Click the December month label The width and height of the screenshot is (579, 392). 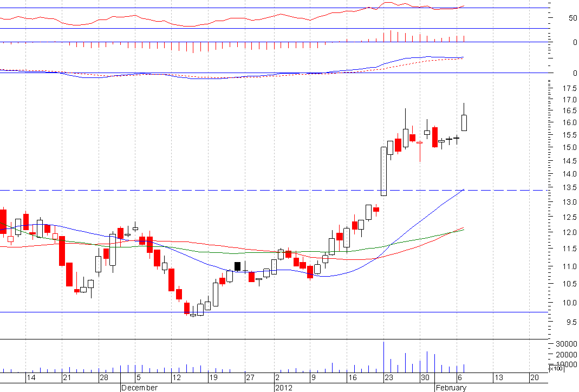coord(139,388)
